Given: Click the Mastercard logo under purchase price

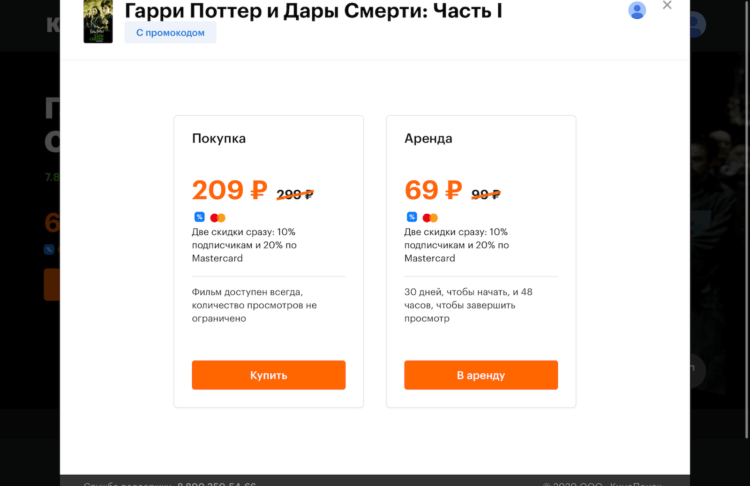Looking at the screenshot, I should 218,218.
